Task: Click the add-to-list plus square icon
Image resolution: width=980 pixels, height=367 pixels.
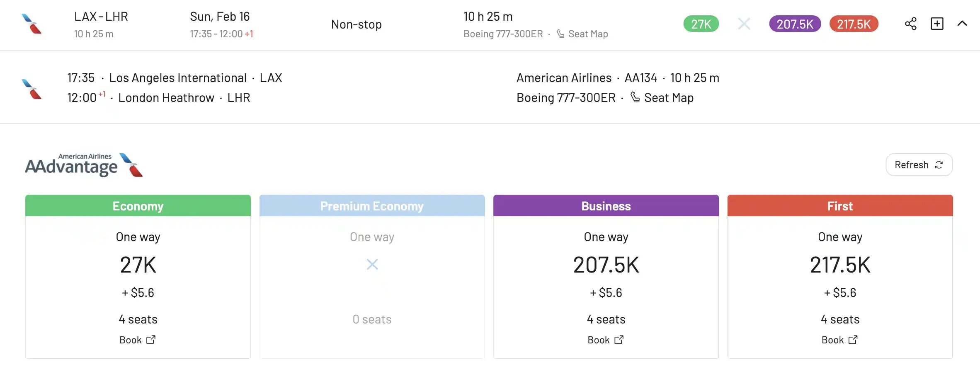Action: coord(937,24)
